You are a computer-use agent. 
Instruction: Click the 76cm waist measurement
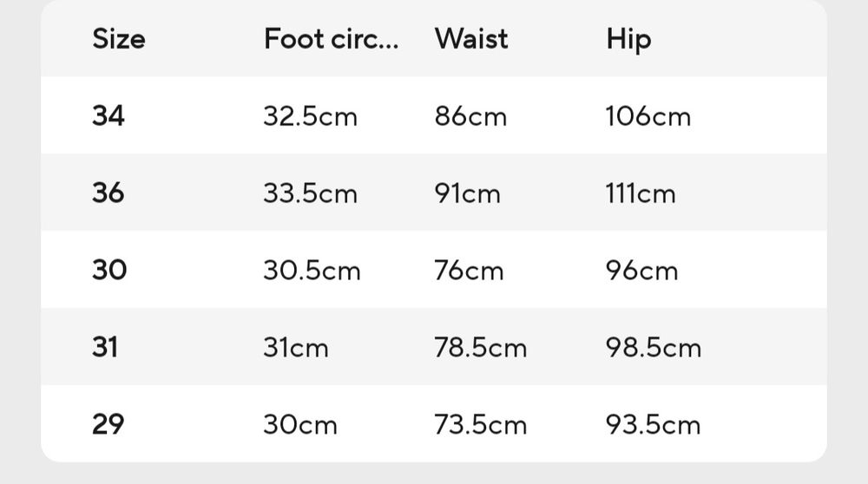click(x=469, y=271)
